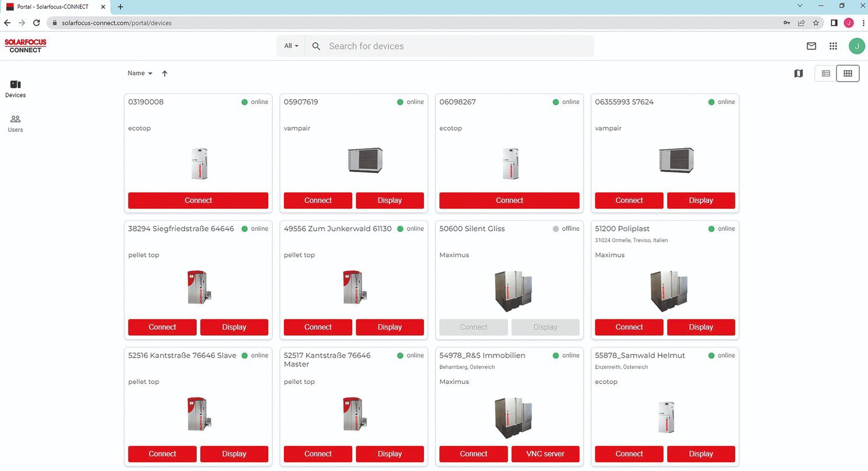Click the ecotop image on 55878_Samwald Helmut
Viewport: 868px width, 471px height.
pos(666,417)
